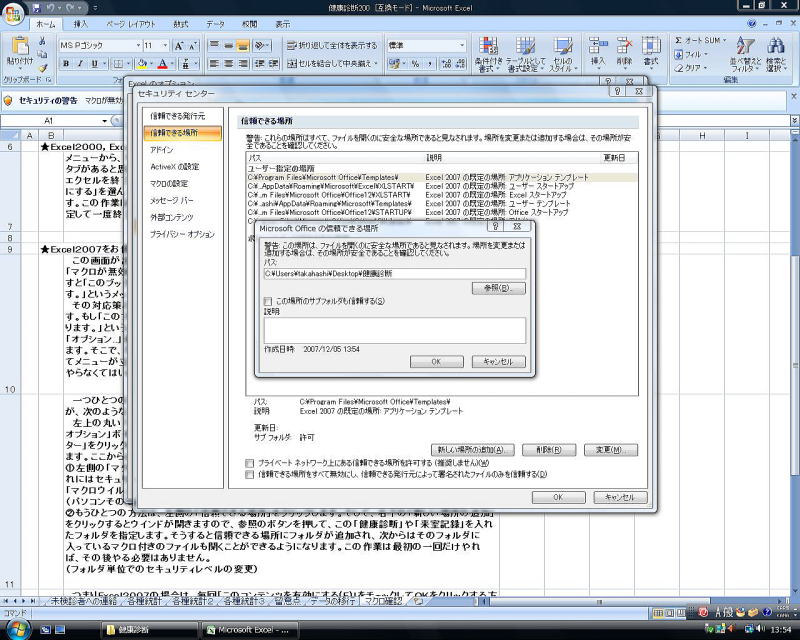
Task: Click the 説明 description text box
Action: pyautogui.click(x=394, y=331)
